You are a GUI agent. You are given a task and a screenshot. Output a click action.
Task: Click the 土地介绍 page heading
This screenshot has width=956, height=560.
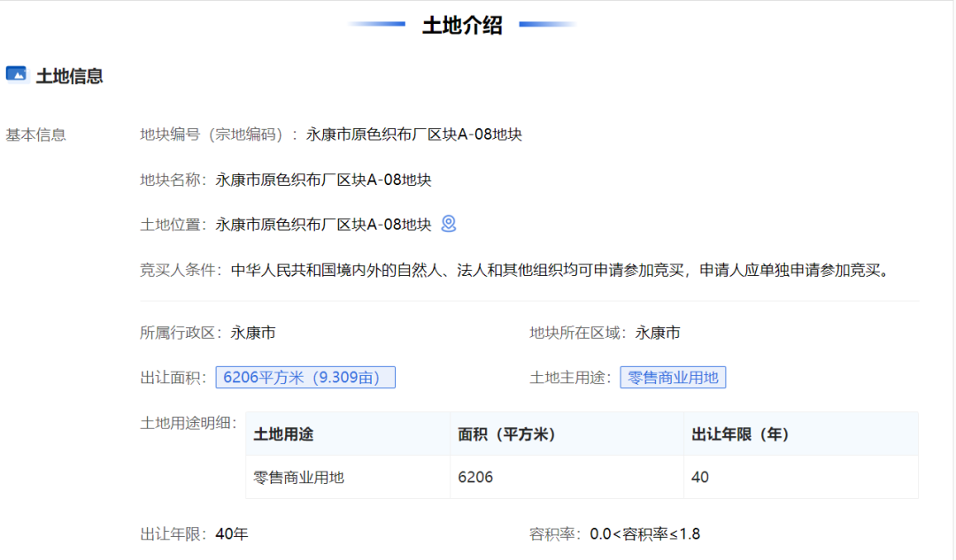pyautogui.click(x=462, y=26)
